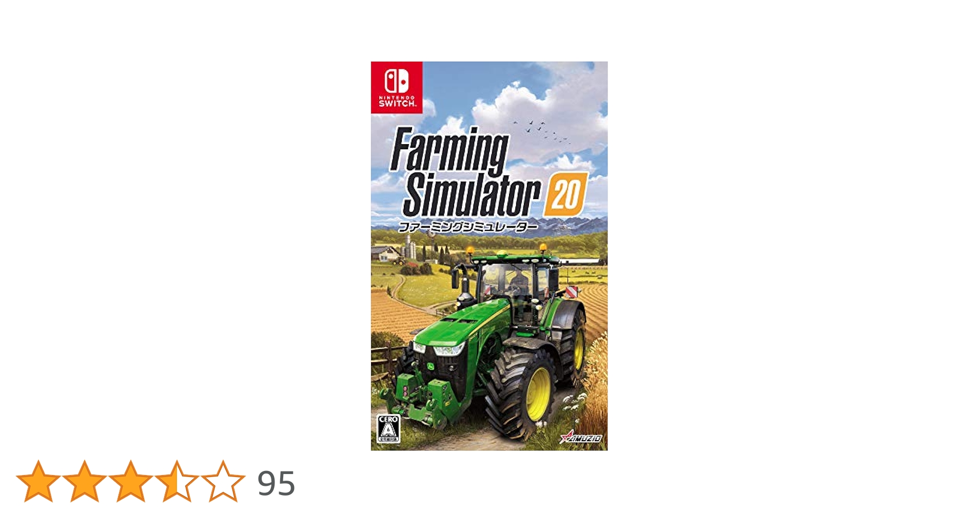Click the CERO A rating icon
The height and width of the screenshot is (513, 980).
click(388, 429)
